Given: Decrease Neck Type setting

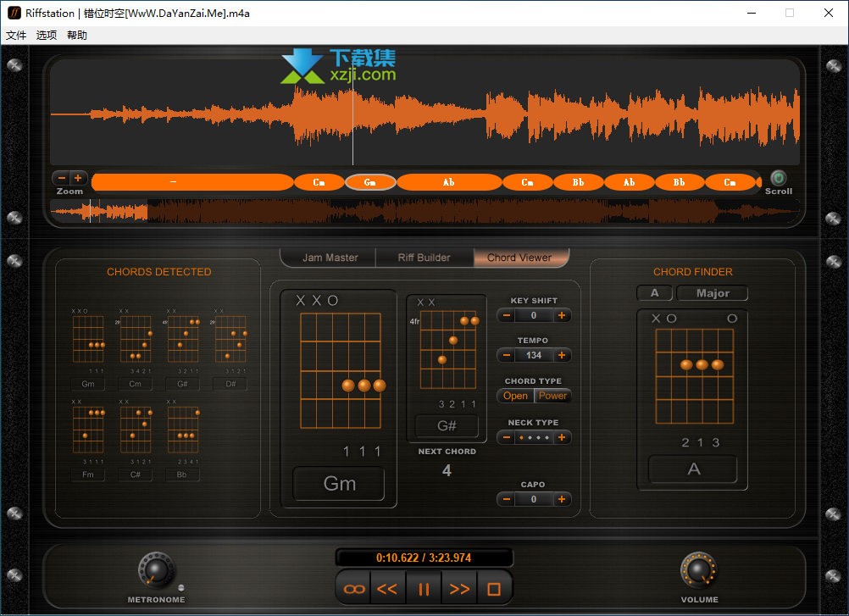Looking at the screenshot, I should (506, 437).
